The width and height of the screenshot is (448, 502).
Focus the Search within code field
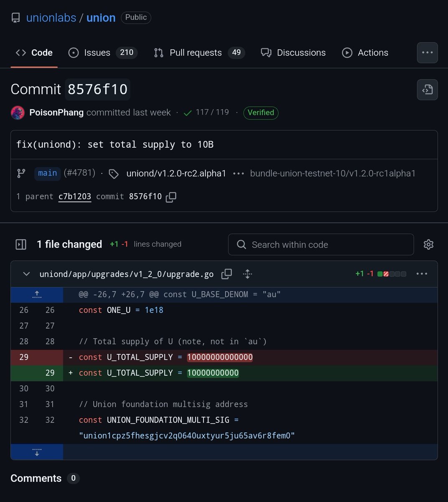321,244
